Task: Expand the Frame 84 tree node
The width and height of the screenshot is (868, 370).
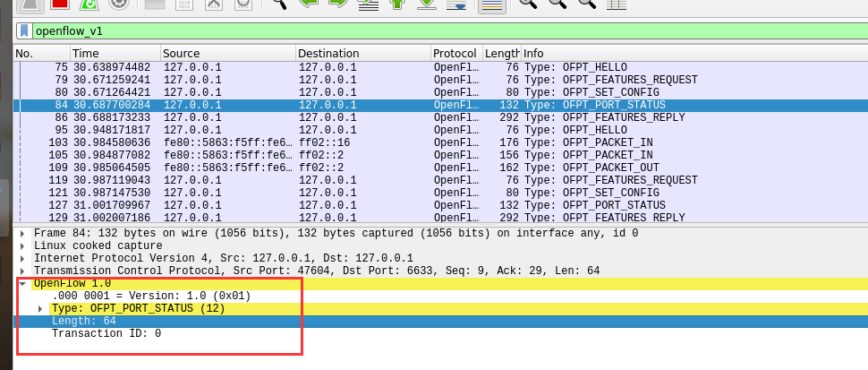Action: pyautogui.click(x=22, y=234)
